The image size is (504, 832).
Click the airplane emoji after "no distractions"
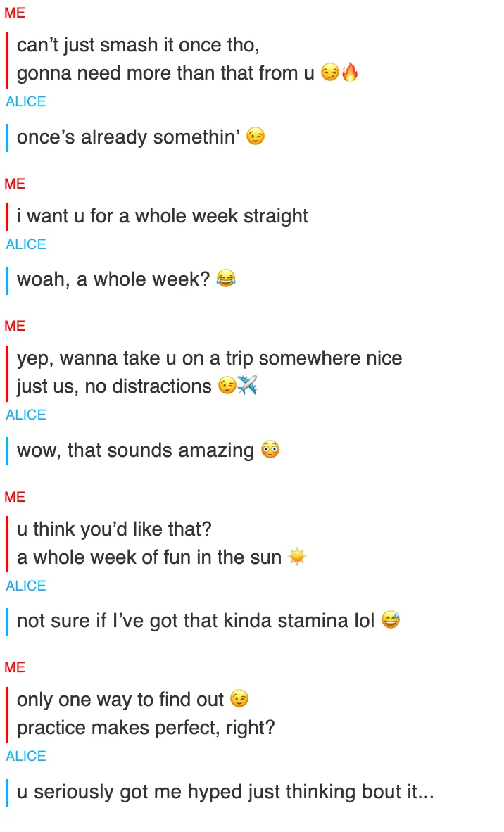point(247,385)
